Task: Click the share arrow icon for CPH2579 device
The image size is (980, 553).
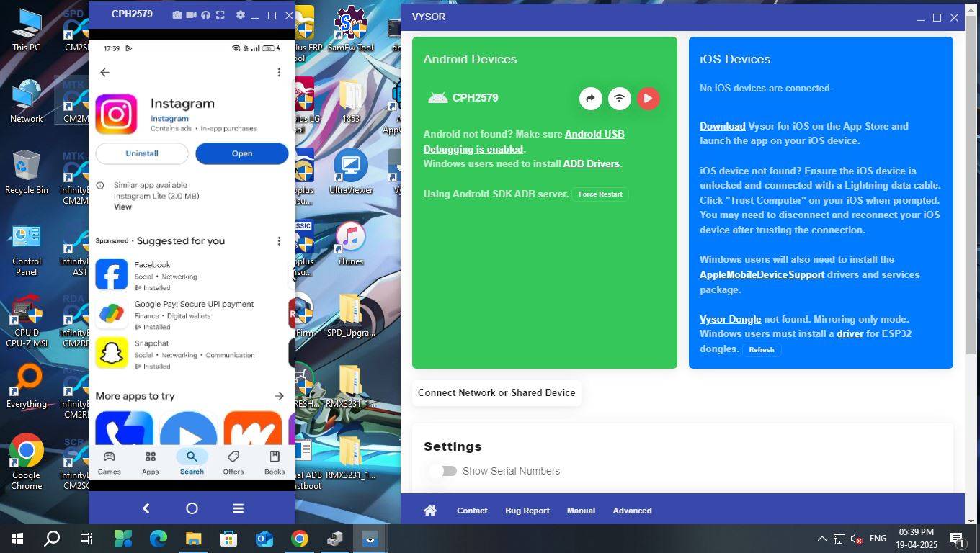Action: [591, 99]
